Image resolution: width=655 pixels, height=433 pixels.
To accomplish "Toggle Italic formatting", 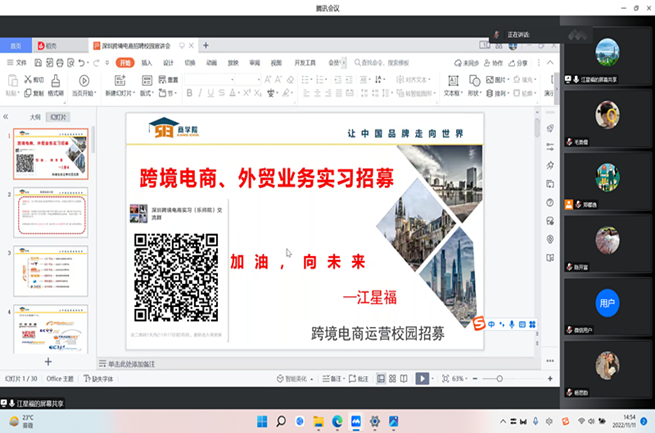I will pos(200,93).
